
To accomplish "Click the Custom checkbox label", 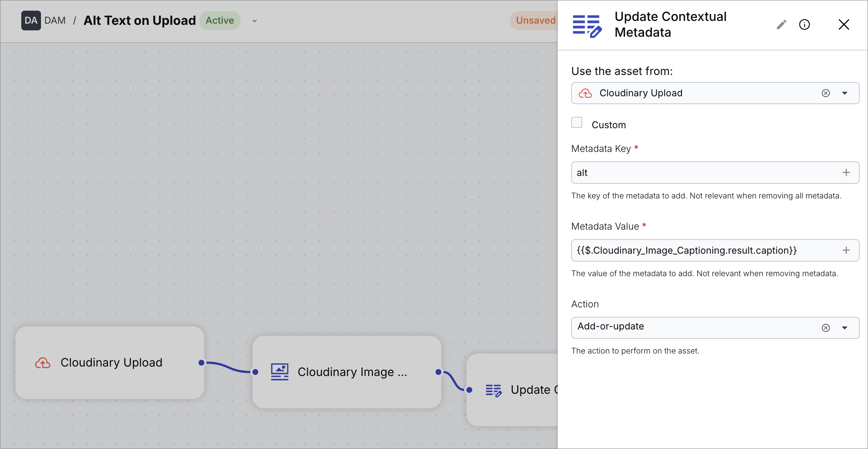I will click(609, 125).
